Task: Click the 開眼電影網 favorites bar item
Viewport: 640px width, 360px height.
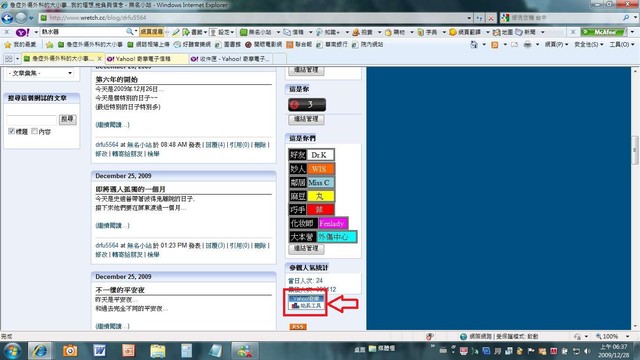Action: [263, 44]
